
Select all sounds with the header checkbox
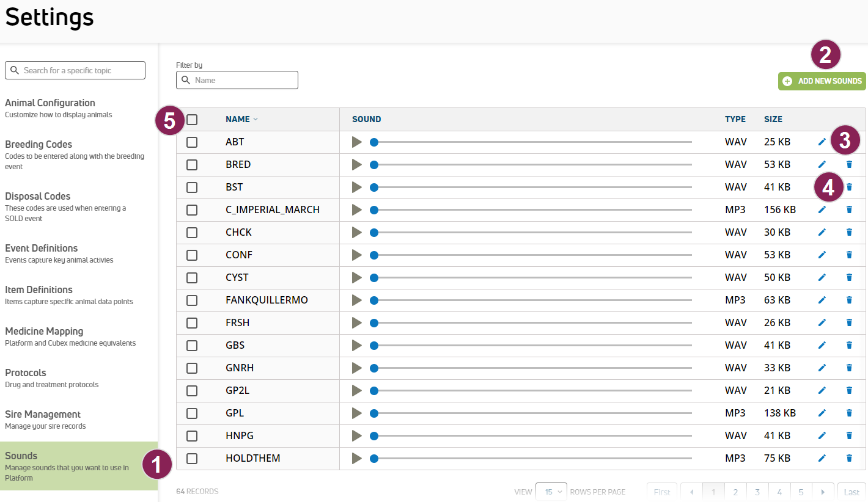click(192, 120)
